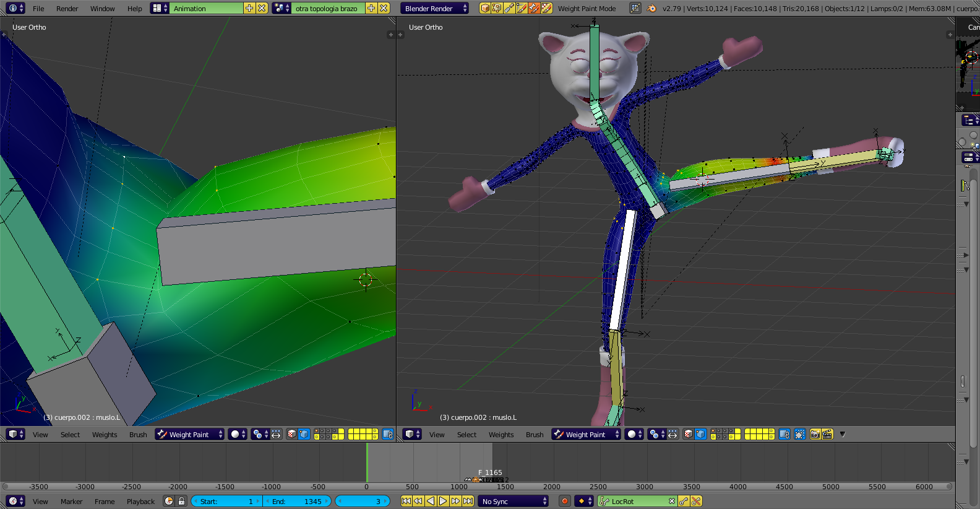
Task: Open the Help menu
Action: coord(134,9)
